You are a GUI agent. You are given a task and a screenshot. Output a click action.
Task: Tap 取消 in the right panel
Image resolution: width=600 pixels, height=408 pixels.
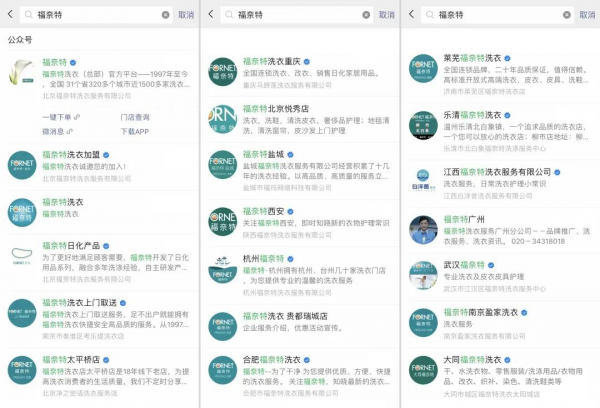tap(587, 15)
